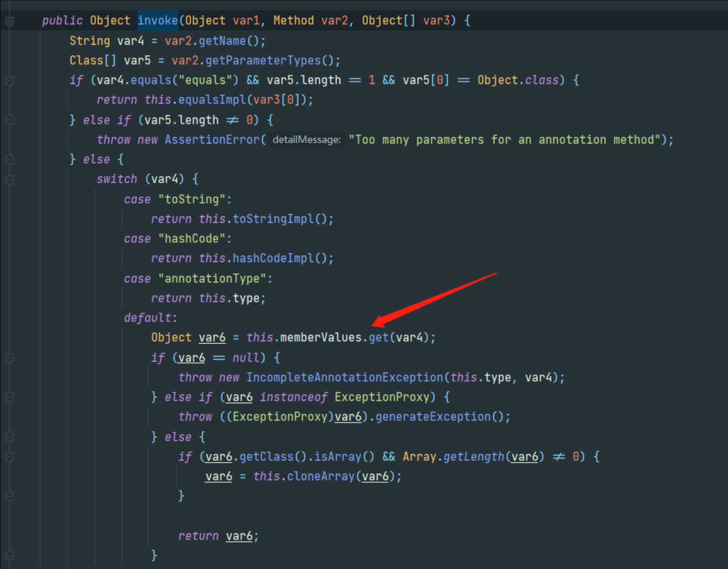The width and height of the screenshot is (728, 569).
Task: Click 'memberValues' in the var6 assignment
Action: (x=321, y=338)
